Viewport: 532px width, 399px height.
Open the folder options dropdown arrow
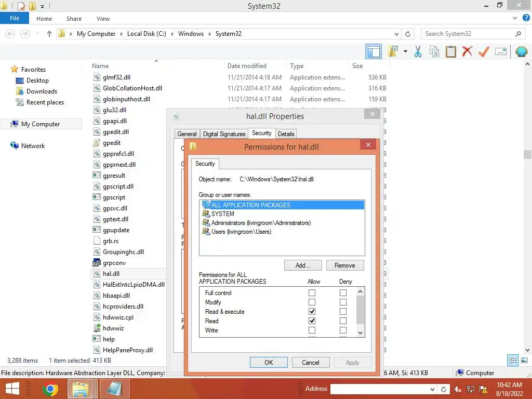click(x=405, y=51)
